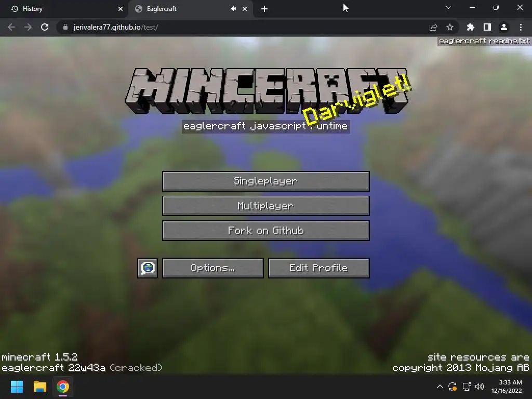This screenshot has height=399, width=532.
Task: Click the 'eaglercraft javascript runtime' subtitle
Action: (265, 127)
